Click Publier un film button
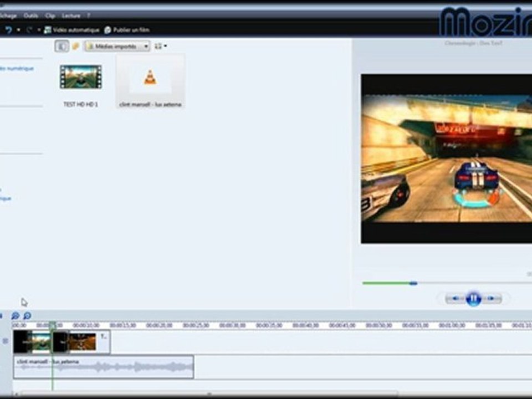Screen dimensions: 532x399 point(127,30)
